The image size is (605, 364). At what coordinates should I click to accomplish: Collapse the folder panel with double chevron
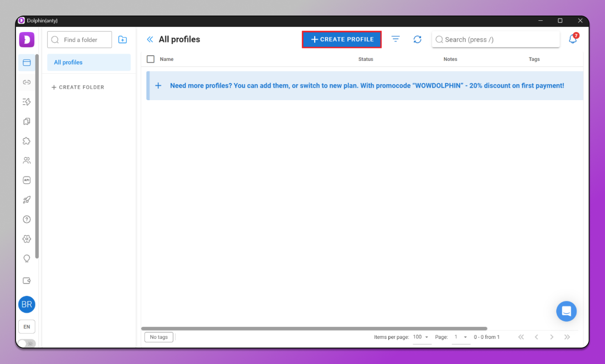pos(150,40)
